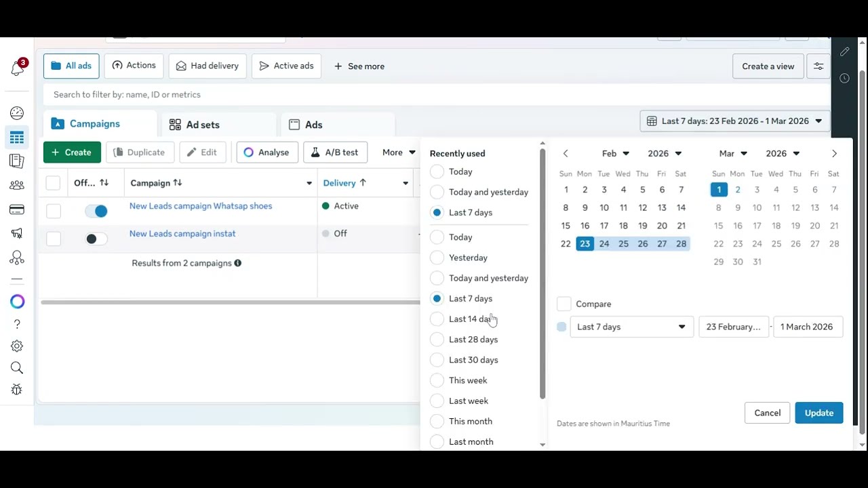Open the advertising megaphone icon
Image resolution: width=868 pixels, height=488 pixels.
[17, 233]
